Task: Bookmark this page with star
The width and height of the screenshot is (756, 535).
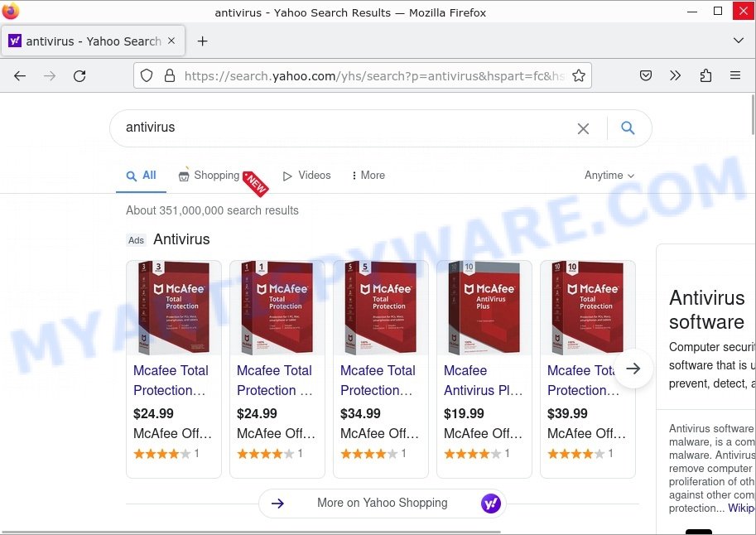Action: [579, 75]
